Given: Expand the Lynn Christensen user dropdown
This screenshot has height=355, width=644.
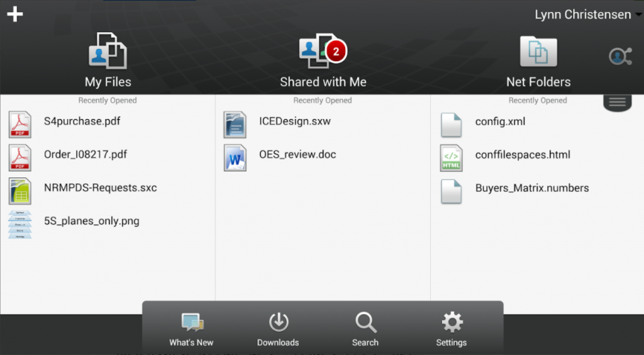Looking at the screenshot, I should click(x=588, y=14).
